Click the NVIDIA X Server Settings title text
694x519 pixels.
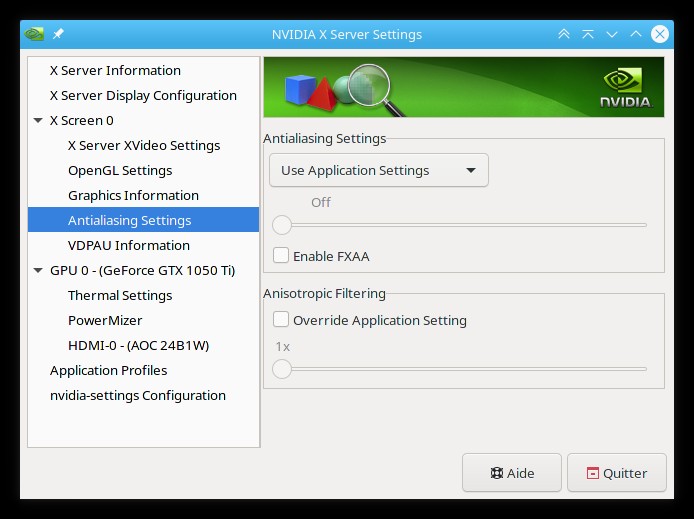[x=347, y=35]
